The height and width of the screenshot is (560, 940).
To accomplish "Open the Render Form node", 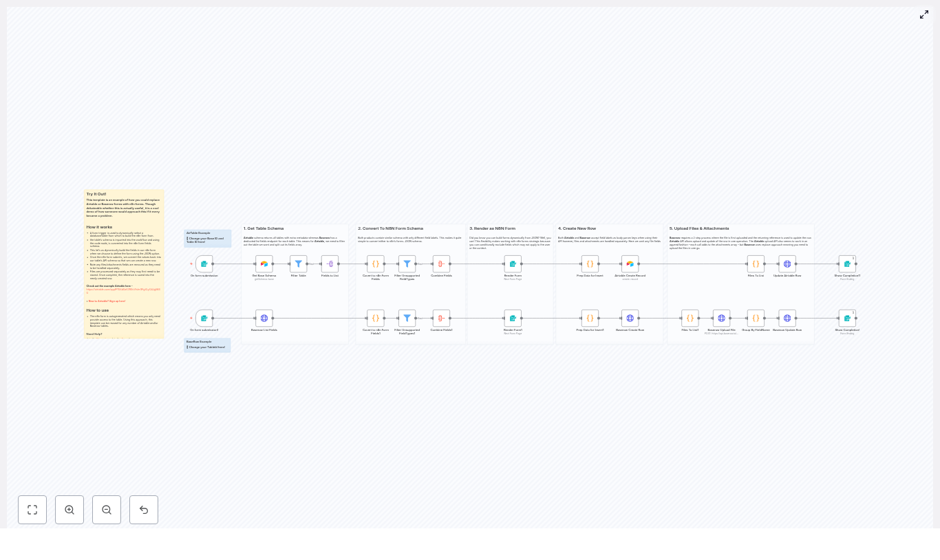I will pyautogui.click(x=513, y=263).
